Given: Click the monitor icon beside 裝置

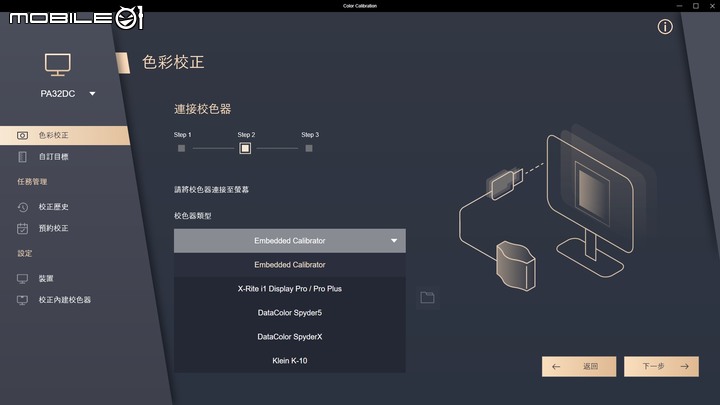Looking at the screenshot, I should coord(22,279).
